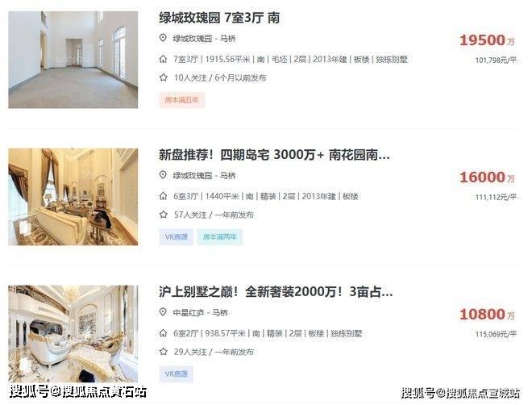Image resolution: width=532 pixels, height=405 pixels.
Task: Click star follow icon beside 29人关注
Action: click(164, 352)
